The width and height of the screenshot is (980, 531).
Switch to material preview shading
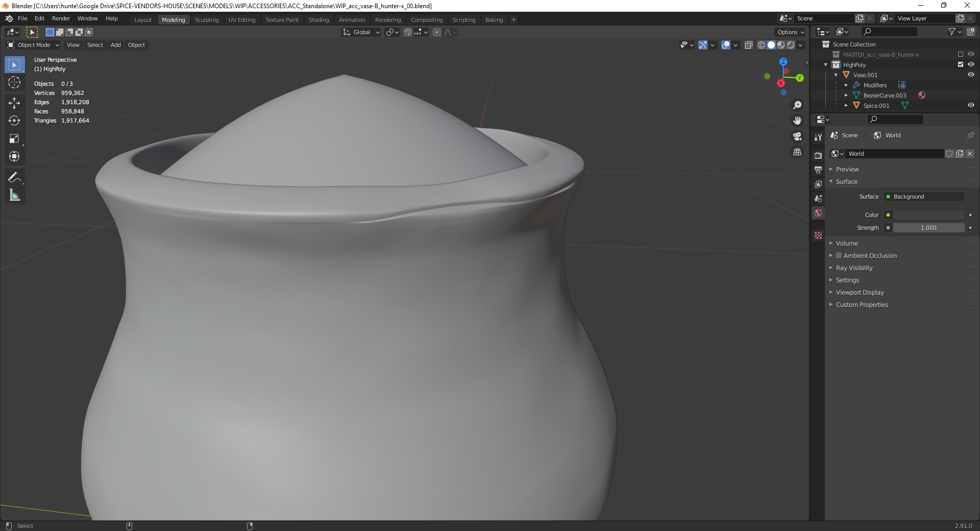pos(781,45)
